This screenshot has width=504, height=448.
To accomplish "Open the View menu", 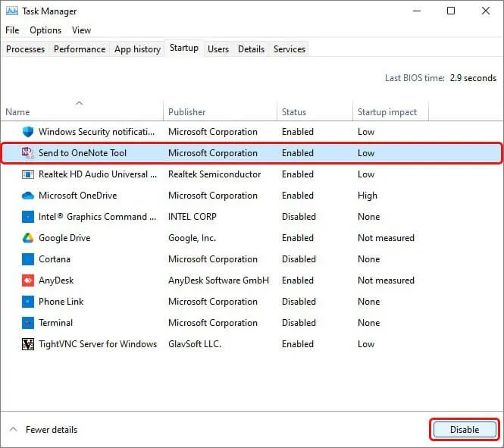I will click(81, 30).
